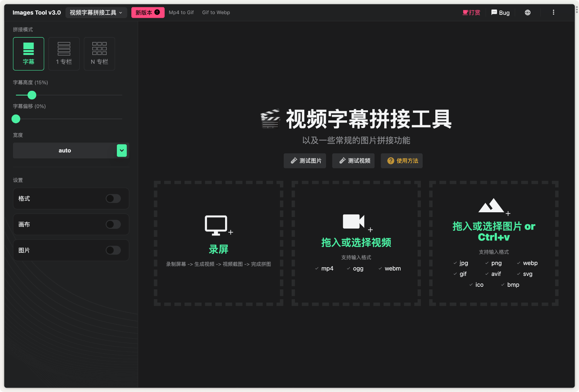This screenshot has height=392, width=579.
Task: Open the 使用方法 usage instructions
Action: point(402,161)
